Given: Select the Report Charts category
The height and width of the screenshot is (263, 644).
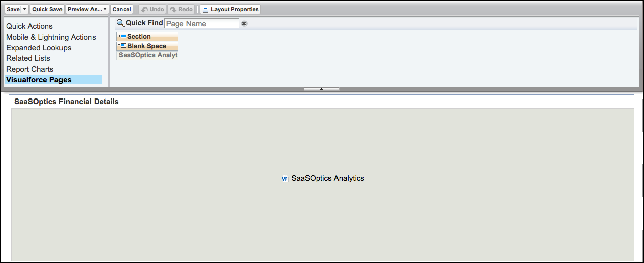Looking at the screenshot, I should (29, 69).
